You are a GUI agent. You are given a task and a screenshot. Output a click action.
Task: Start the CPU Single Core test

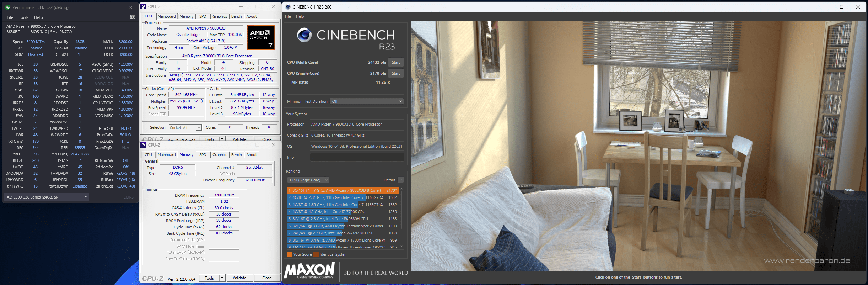tap(396, 73)
